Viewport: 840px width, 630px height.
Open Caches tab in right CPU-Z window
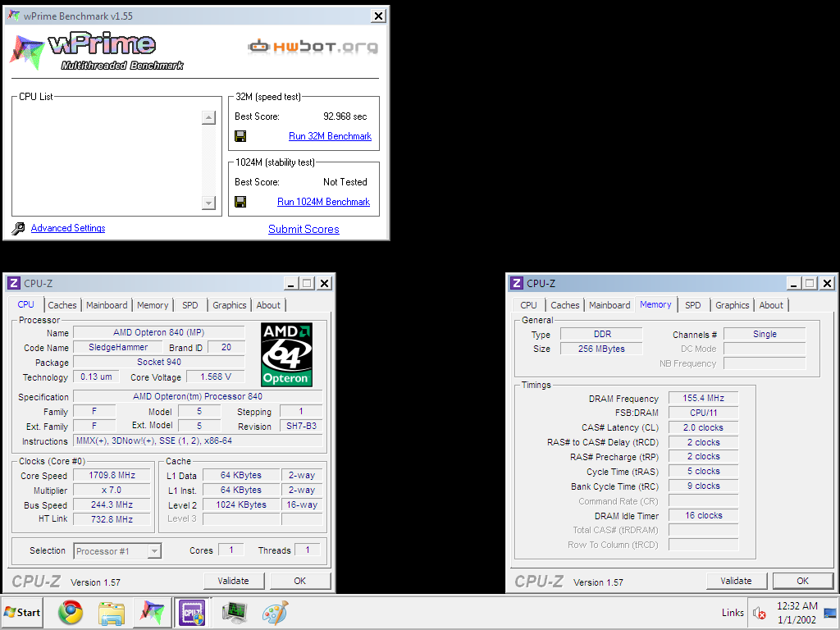pos(565,305)
